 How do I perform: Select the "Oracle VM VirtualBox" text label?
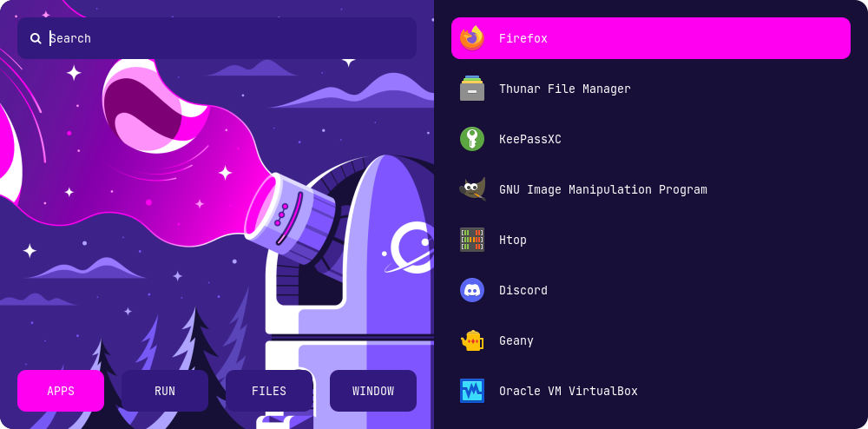[568, 391]
